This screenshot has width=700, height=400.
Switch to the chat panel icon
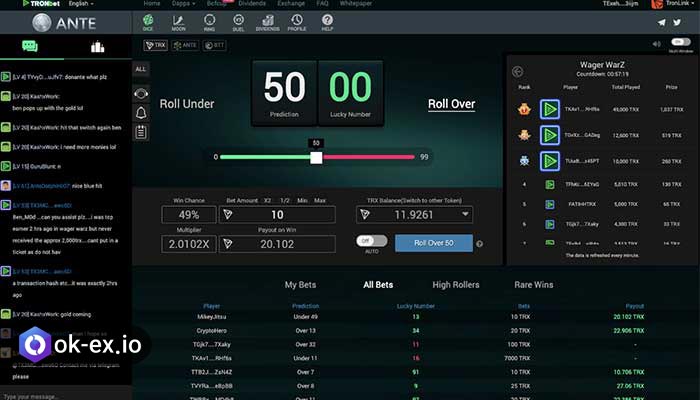[30, 46]
